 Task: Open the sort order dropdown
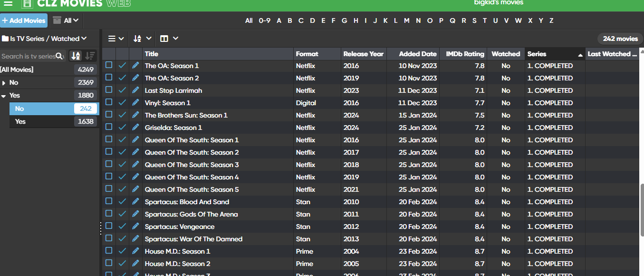142,39
